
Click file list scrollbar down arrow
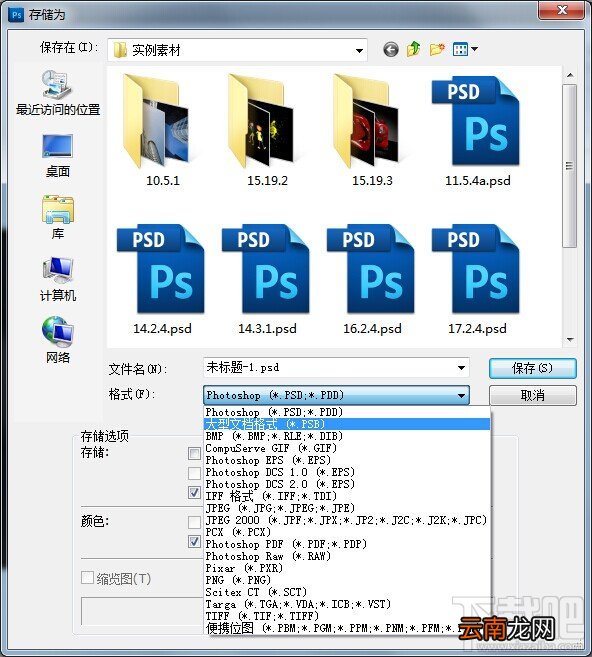pyautogui.click(x=570, y=340)
